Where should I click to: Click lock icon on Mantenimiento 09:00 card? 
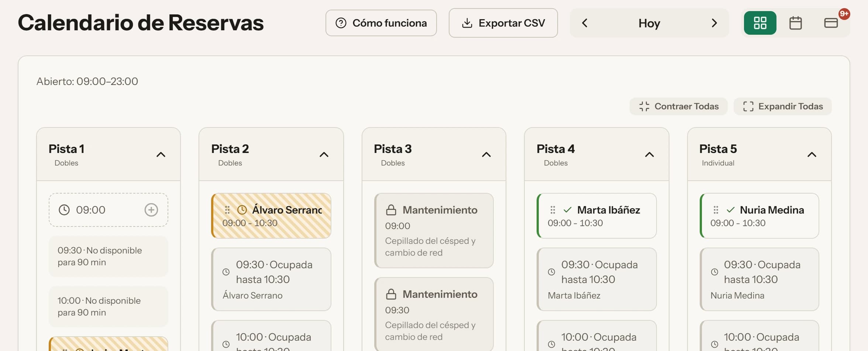(x=391, y=210)
